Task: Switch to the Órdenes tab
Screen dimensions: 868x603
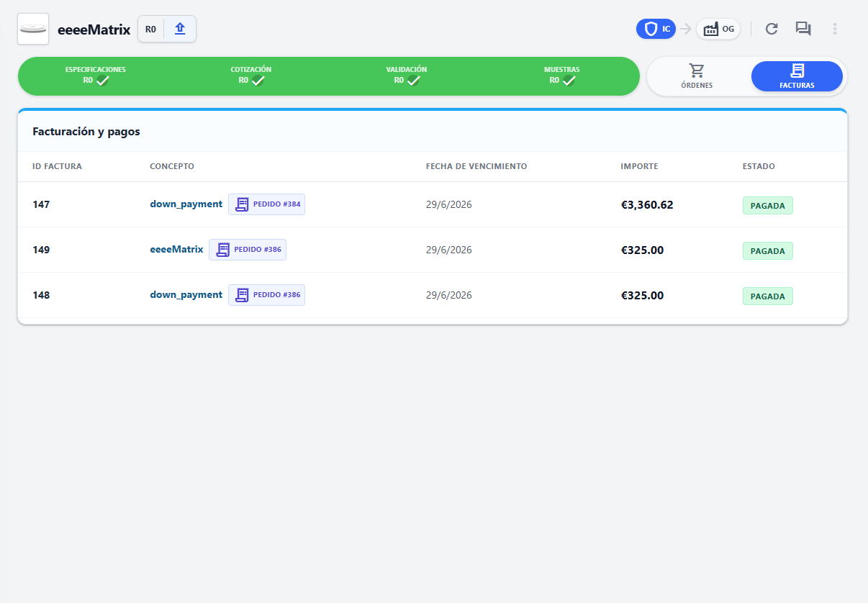Action: 697,76
